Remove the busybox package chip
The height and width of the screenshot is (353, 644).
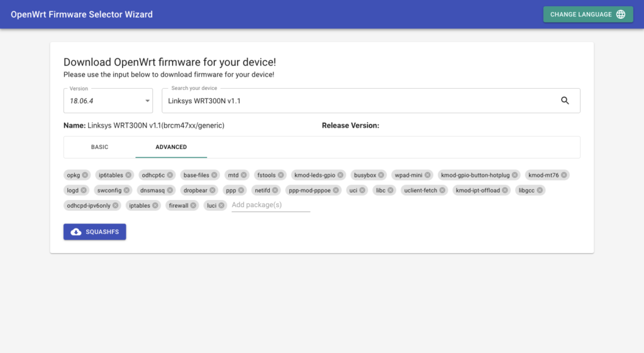point(381,175)
